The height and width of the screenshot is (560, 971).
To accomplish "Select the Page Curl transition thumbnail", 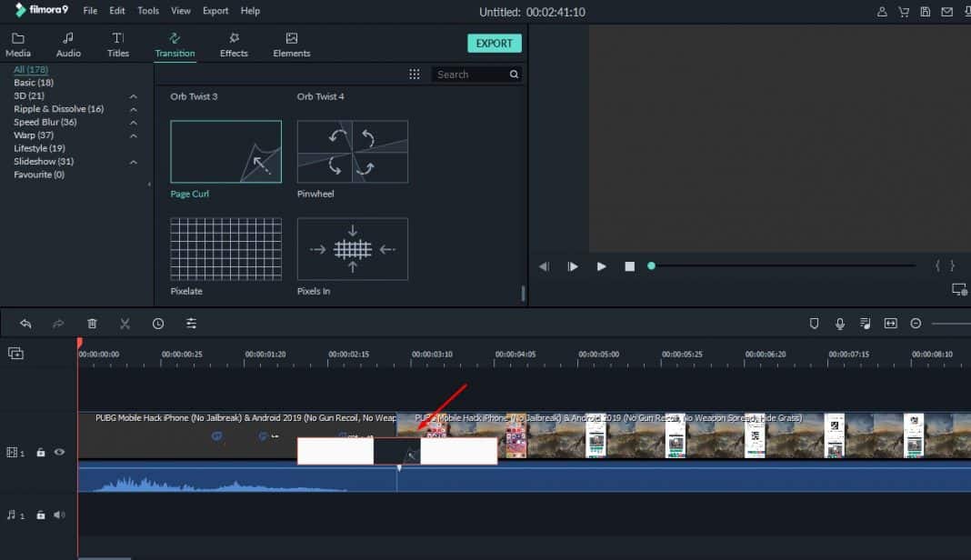I will 226,152.
